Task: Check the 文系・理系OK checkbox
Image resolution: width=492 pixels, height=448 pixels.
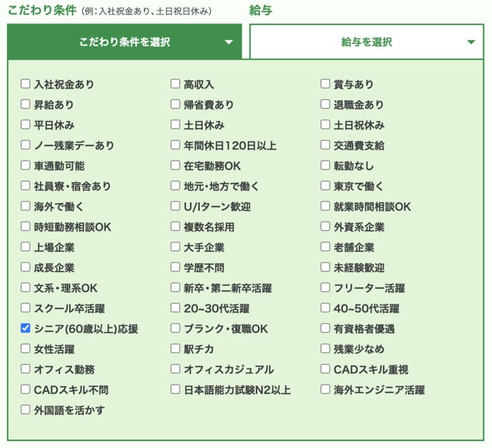Action: pos(25,287)
